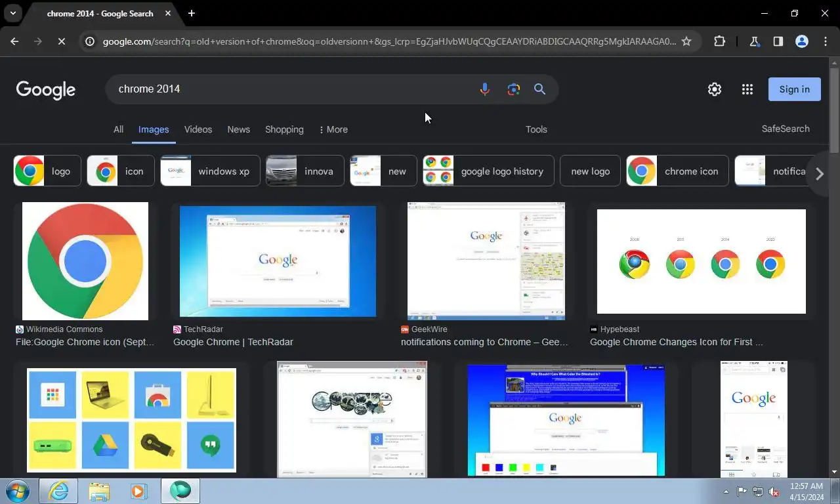This screenshot has width=840, height=504.
Task: Show hidden system tray icons
Action: [x=726, y=491]
